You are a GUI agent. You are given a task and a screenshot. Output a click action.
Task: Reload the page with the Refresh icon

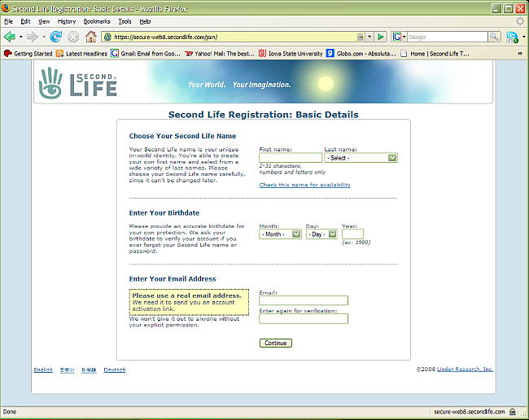[55, 37]
